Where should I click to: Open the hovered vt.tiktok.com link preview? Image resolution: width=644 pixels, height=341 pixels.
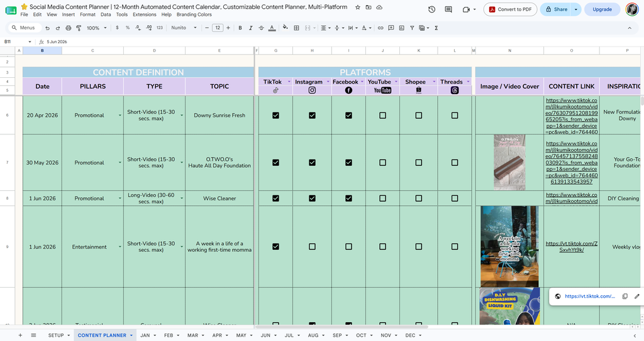590,296
